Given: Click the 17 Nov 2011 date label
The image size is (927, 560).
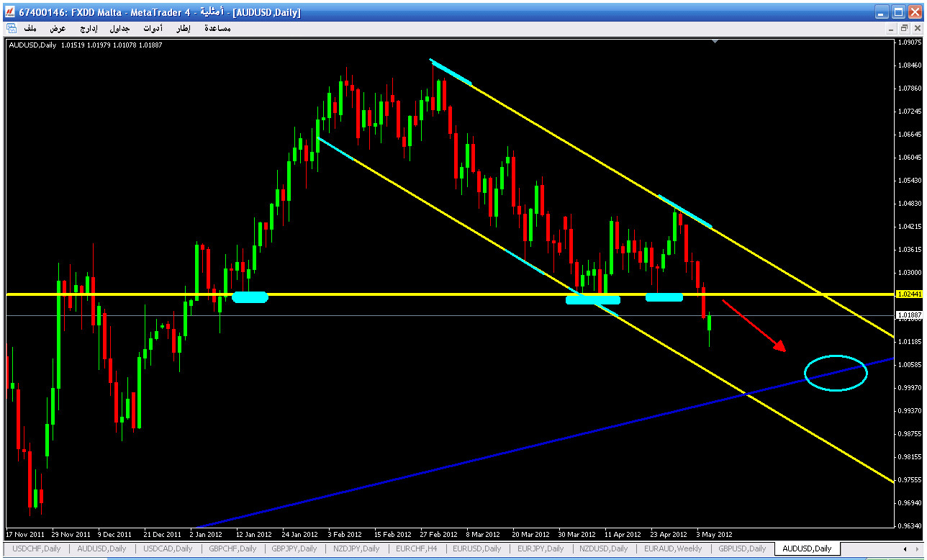Looking at the screenshot, I should pyautogui.click(x=24, y=535).
